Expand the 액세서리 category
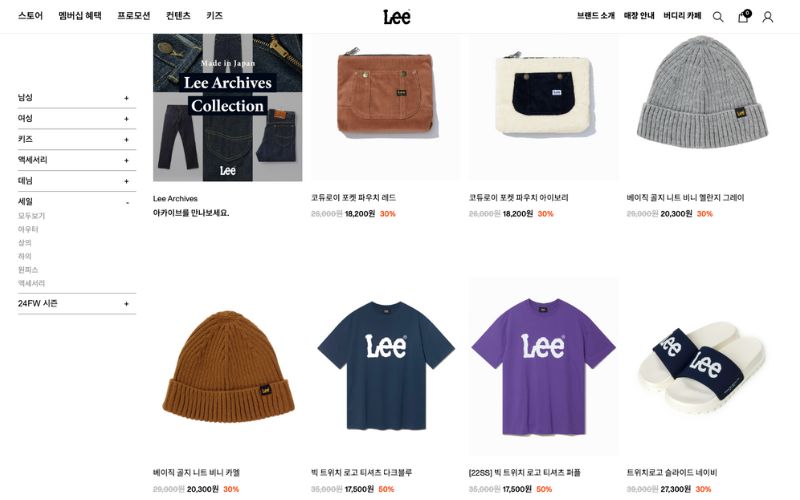Image resolution: width=800 pixels, height=500 pixels. (77, 160)
